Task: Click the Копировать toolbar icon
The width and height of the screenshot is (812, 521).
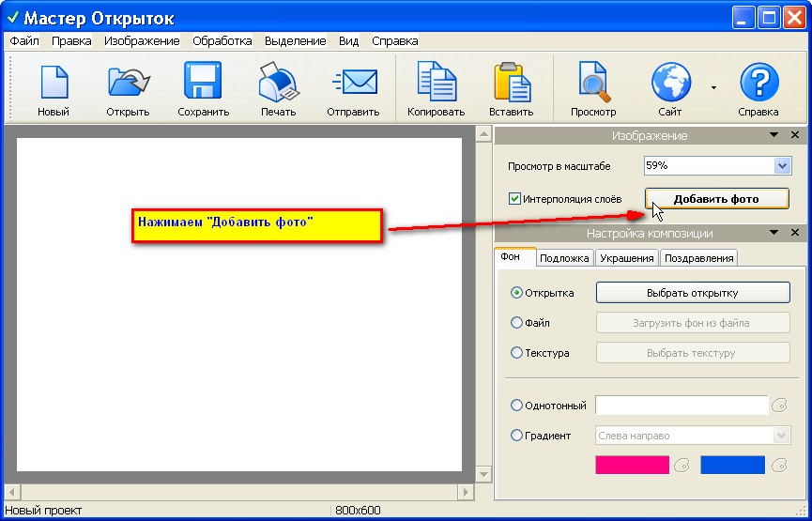Action: [x=436, y=82]
